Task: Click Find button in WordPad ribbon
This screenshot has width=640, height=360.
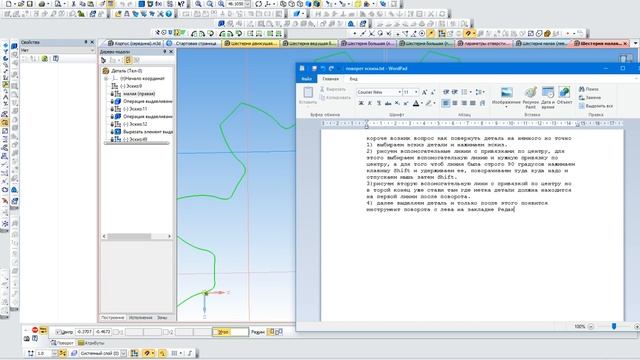Action: [589, 89]
